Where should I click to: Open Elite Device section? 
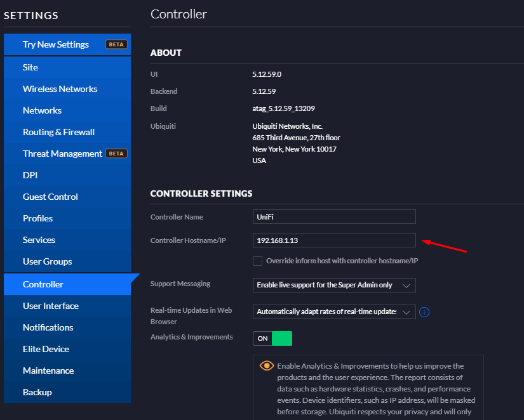[x=67, y=349]
